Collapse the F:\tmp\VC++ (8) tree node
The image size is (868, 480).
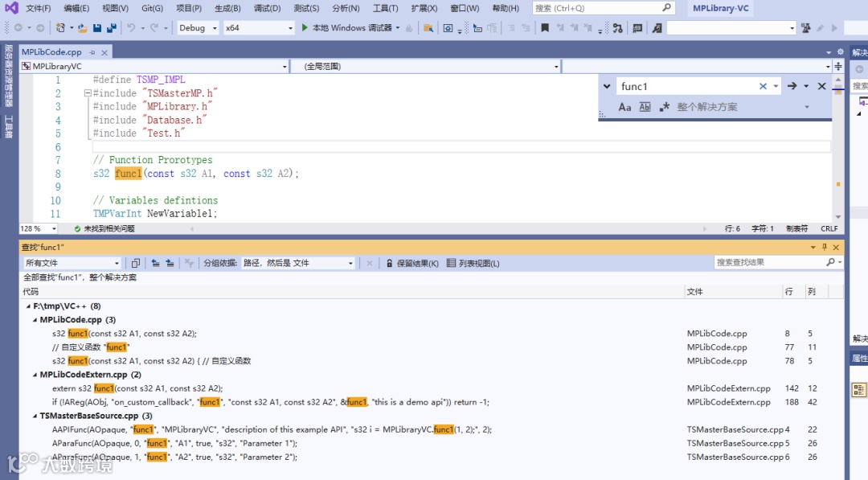tap(28, 306)
